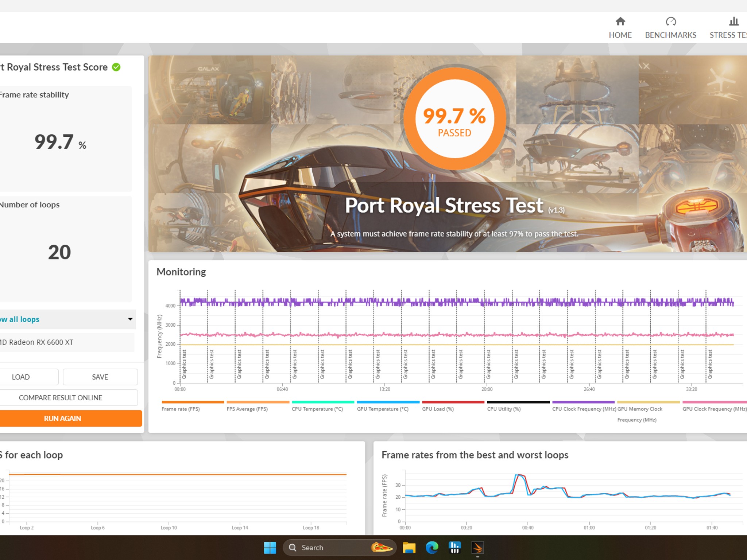
Task: Open the Benchmarks gauge icon
Action: [x=671, y=22]
